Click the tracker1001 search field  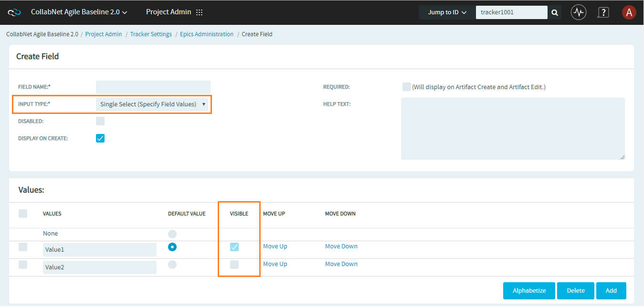(x=512, y=12)
